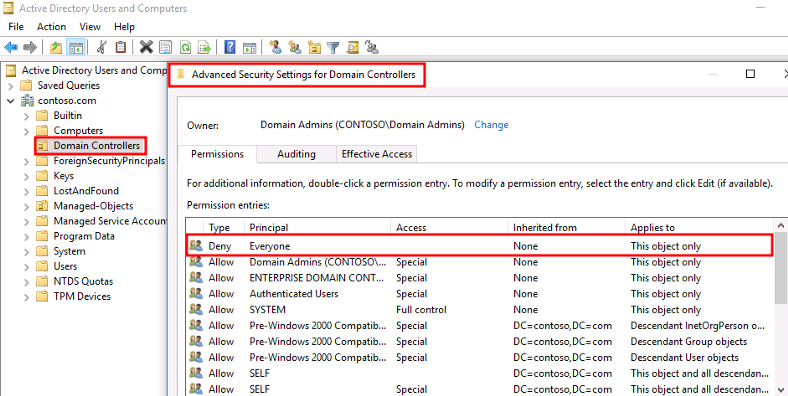Sort by the Inherited from column header
This screenshot has height=396, width=788.
point(566,228)
